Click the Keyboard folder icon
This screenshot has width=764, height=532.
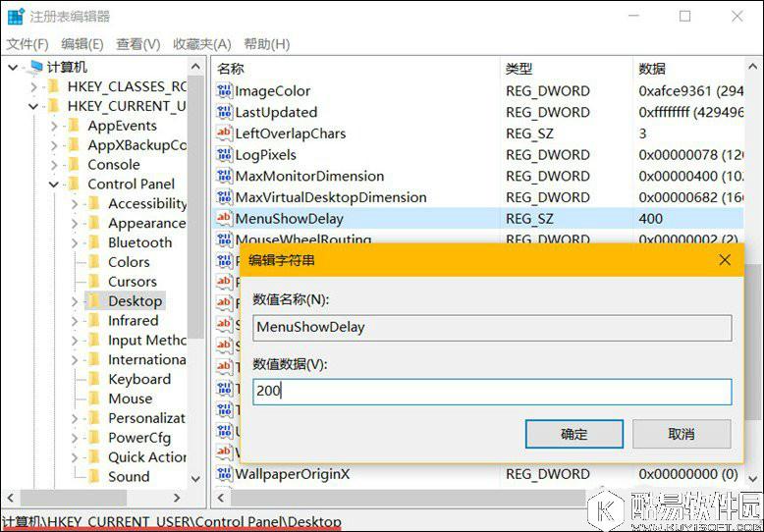click(x=94, y=379)
